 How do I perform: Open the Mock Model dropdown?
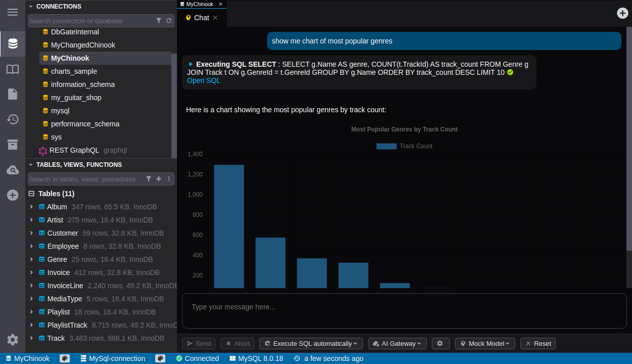(x=485, y=343)
